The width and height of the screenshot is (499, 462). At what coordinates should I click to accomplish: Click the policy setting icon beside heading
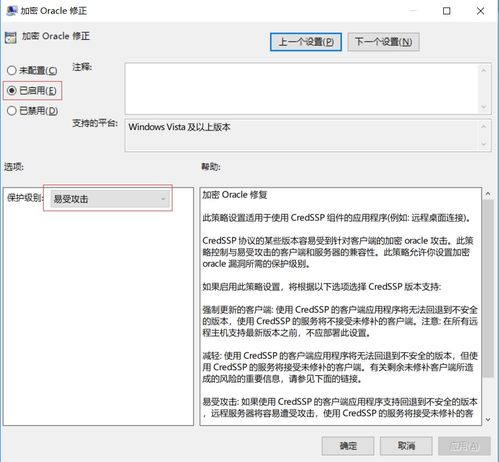tap(11, 37)
